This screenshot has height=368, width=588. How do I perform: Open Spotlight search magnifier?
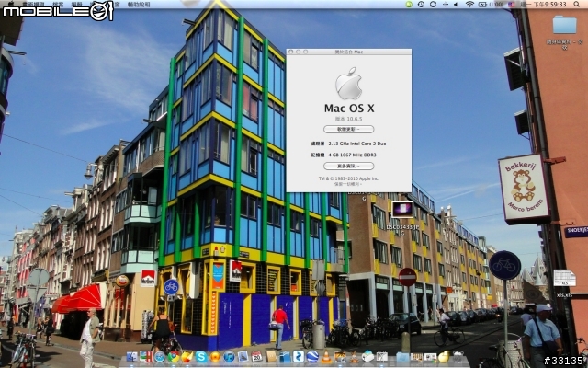[x=576, y=4]
